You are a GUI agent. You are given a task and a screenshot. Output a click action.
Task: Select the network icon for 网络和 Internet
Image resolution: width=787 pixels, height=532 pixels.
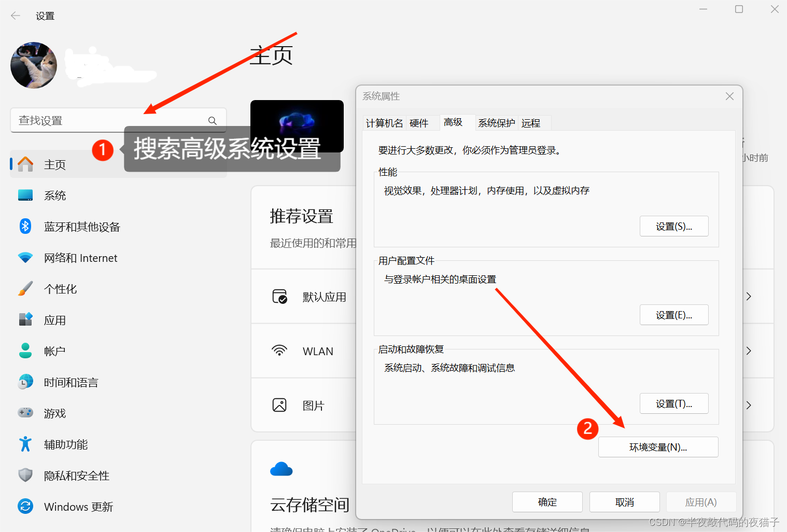25,258
